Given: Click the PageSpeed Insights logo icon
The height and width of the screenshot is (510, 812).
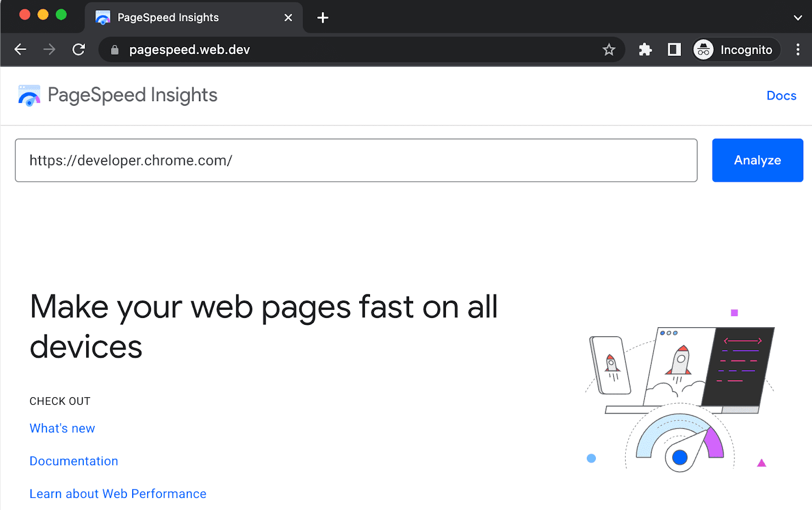Looking at the screenshot, I should [29, 95].
